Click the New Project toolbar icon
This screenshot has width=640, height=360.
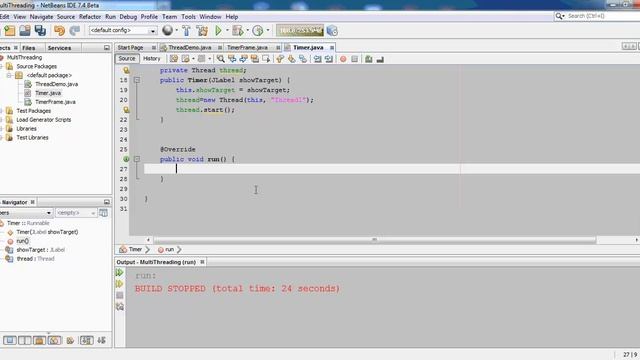pos(9,31)
